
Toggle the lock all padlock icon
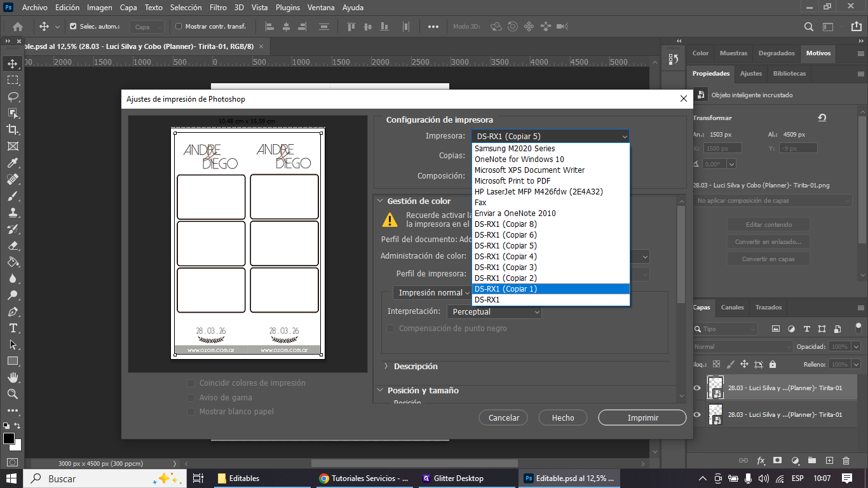coord(773,365)
